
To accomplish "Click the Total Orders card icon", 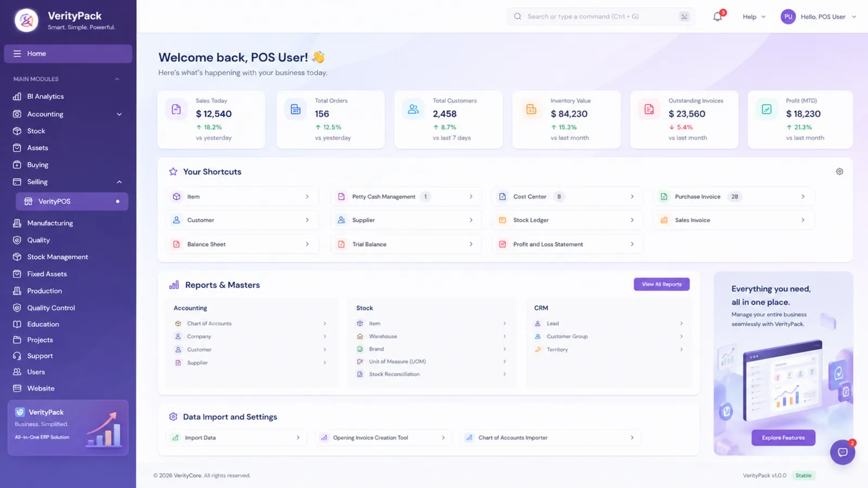I will (x=295, y=110).
